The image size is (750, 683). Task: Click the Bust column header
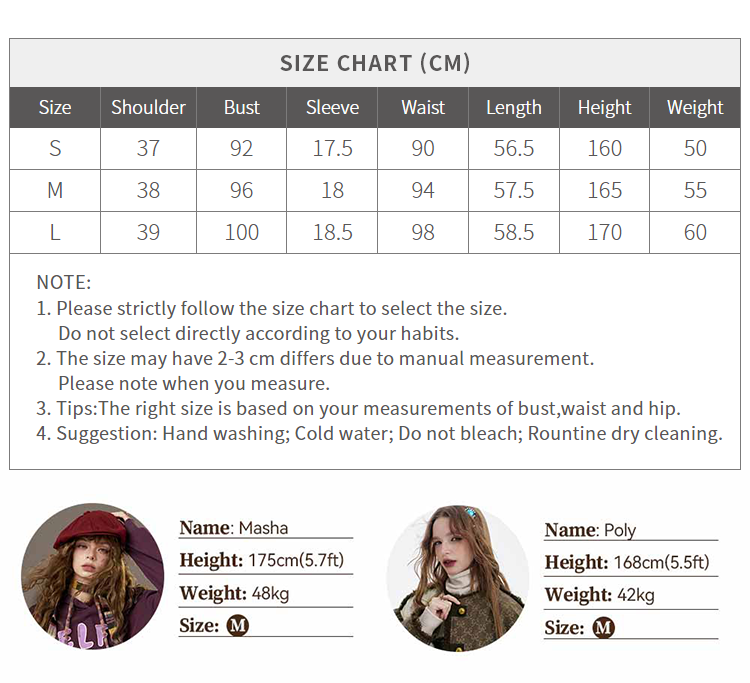[x=242, y=107]
